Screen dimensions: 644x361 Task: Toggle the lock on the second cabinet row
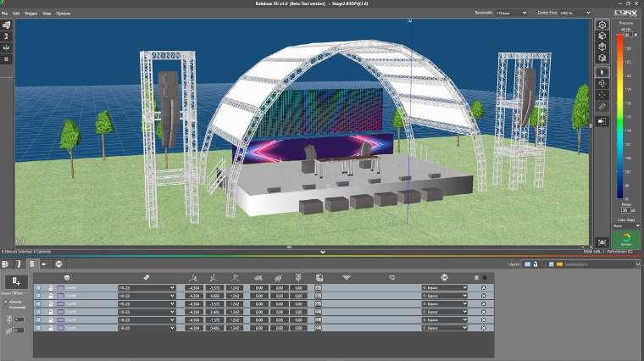click(x=51, y=296)
